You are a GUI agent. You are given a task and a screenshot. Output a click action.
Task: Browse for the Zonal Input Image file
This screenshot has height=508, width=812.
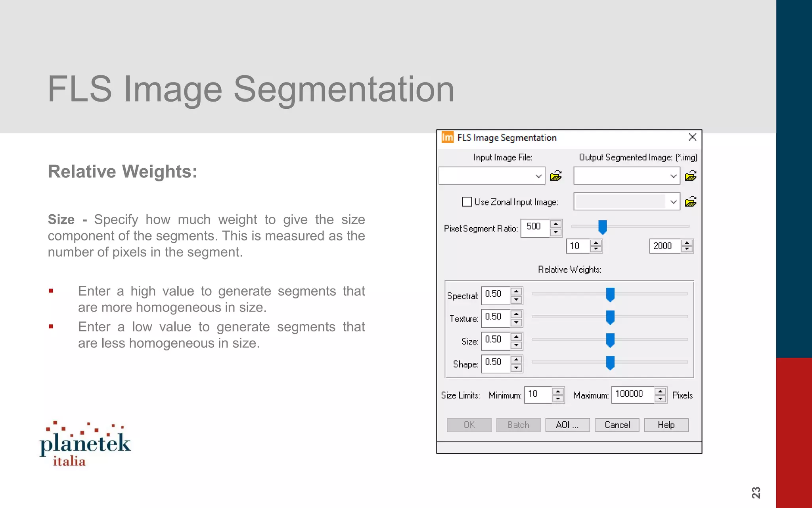[x=690, y=202]
